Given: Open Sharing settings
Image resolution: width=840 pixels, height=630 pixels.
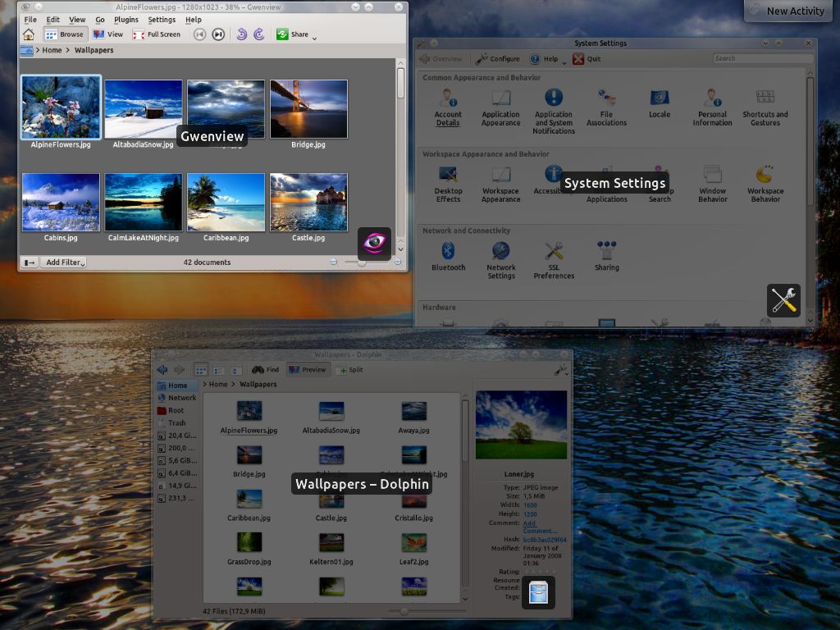Looking at the screenshot, I should tap(606, 256).
